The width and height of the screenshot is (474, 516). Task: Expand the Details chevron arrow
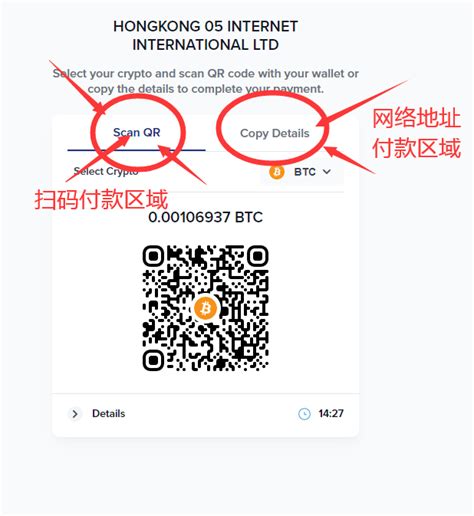[x=75, y=414]
